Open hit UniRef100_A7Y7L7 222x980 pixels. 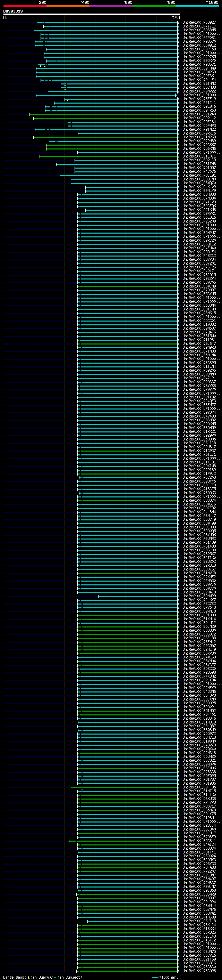click(199, 26)
